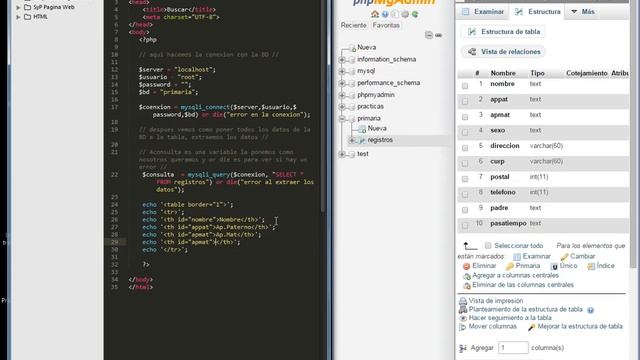
Task: Expand the information_schema database node
Action: [342, 60]
